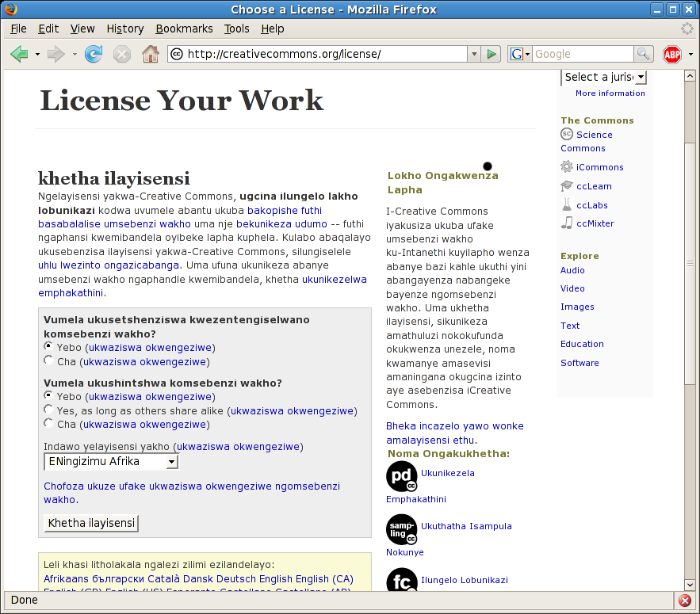Select Yebo for allowing modifications
The image size is (700, 614).
pyautogui.click(x=48, y=395)
